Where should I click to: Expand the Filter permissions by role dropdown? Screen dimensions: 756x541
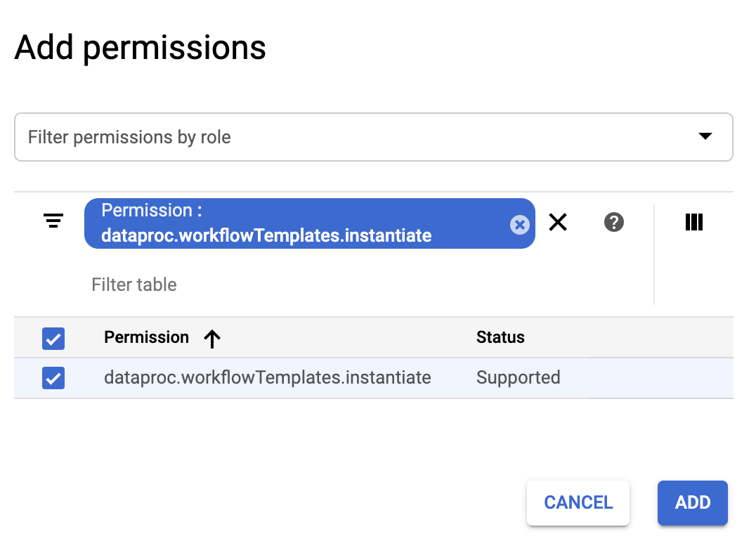[x=373, y=137]
